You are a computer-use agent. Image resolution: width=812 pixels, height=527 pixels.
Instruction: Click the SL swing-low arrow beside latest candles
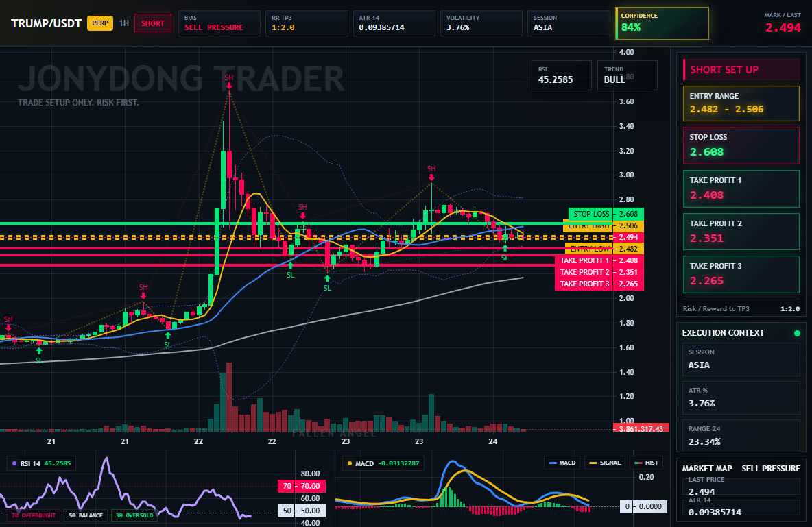point(505,253)
